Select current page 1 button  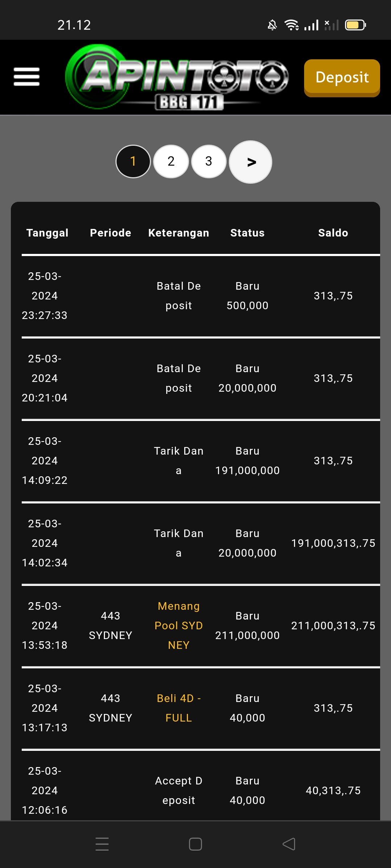coord(133,161)
